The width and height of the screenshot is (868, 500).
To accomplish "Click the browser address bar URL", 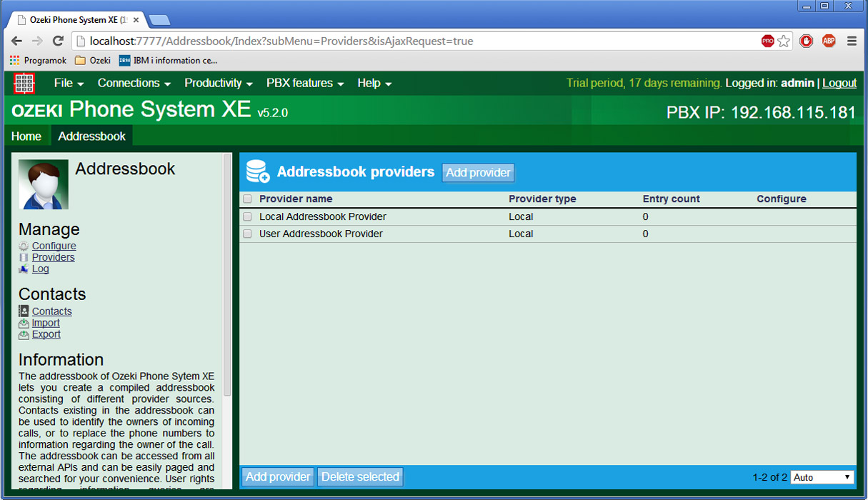I will coord(281,41).
